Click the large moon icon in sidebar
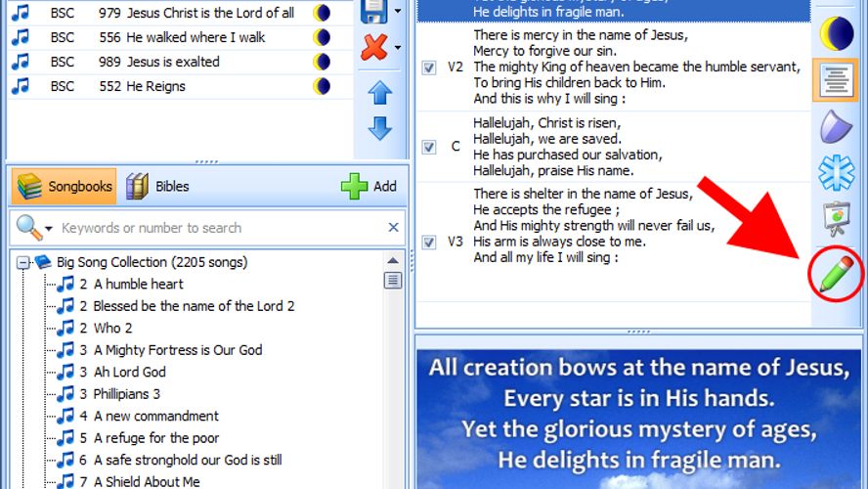The image size is (868, 489). 837,34
